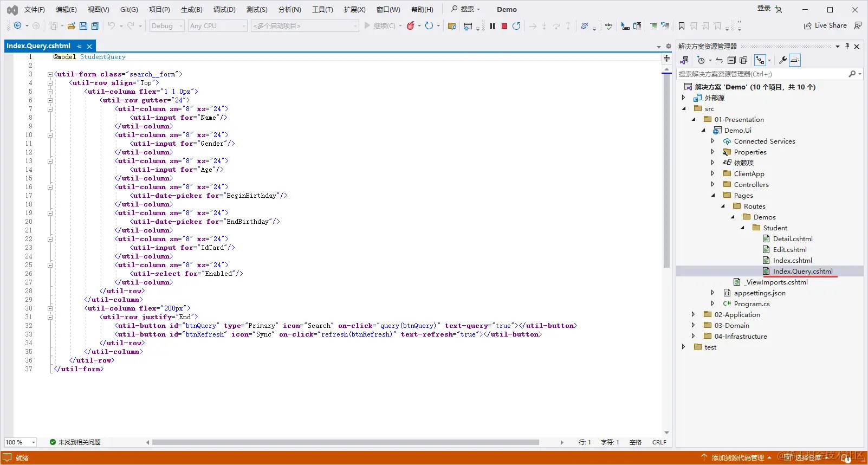
Task: Click the editor horizontal scrollbar thumb
Action: pos(346,442)
